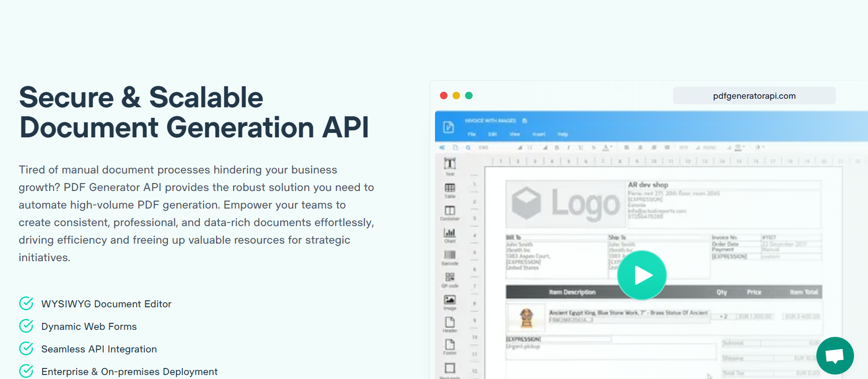Click the magnifier icon in editor toolbar
The width and height of the screenshot is (868, 379).
(x=468, y=148)
